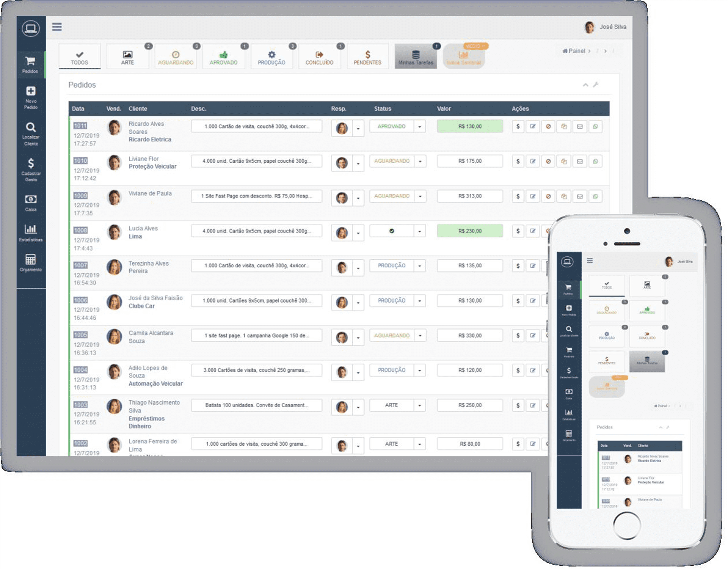Click order number 1011 badge
This screenshot has width=728, height=570.
point(80,126)
